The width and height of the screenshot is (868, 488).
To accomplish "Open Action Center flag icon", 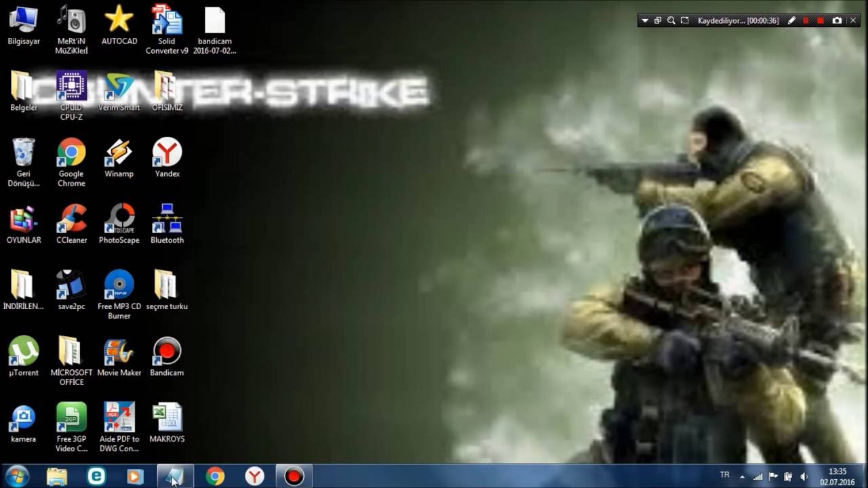I will pos(773,476).
